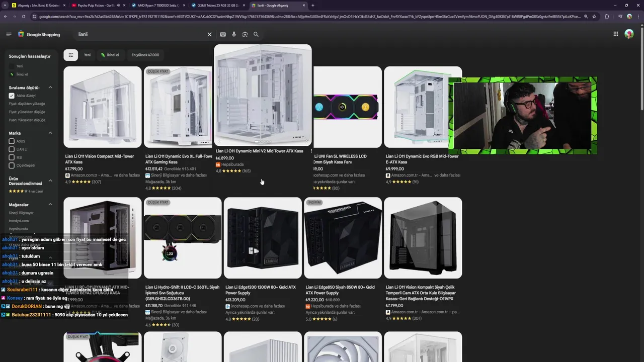Open a new browser tab
The image size is (644, 362).
tap(313, 5)
